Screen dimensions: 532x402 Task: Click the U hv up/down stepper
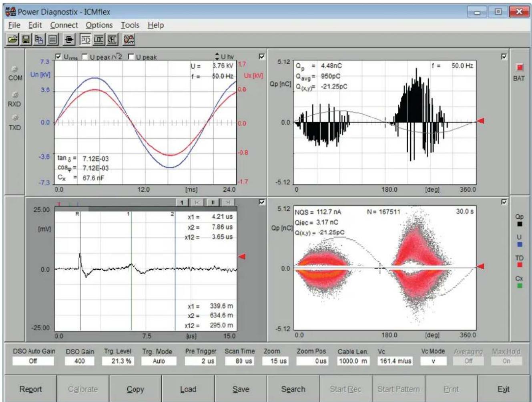[x=217, y=57]
